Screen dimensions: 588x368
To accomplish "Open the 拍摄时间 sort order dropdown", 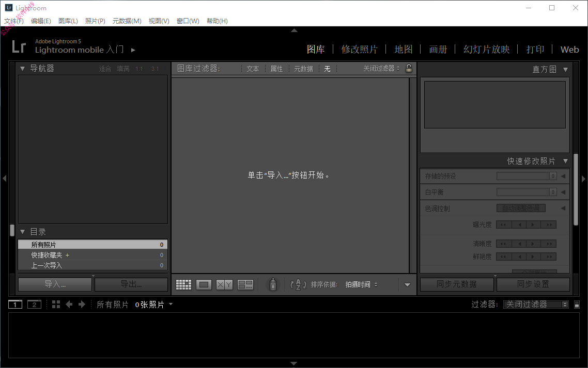I will pyautogui.click(x=361, y=285).
